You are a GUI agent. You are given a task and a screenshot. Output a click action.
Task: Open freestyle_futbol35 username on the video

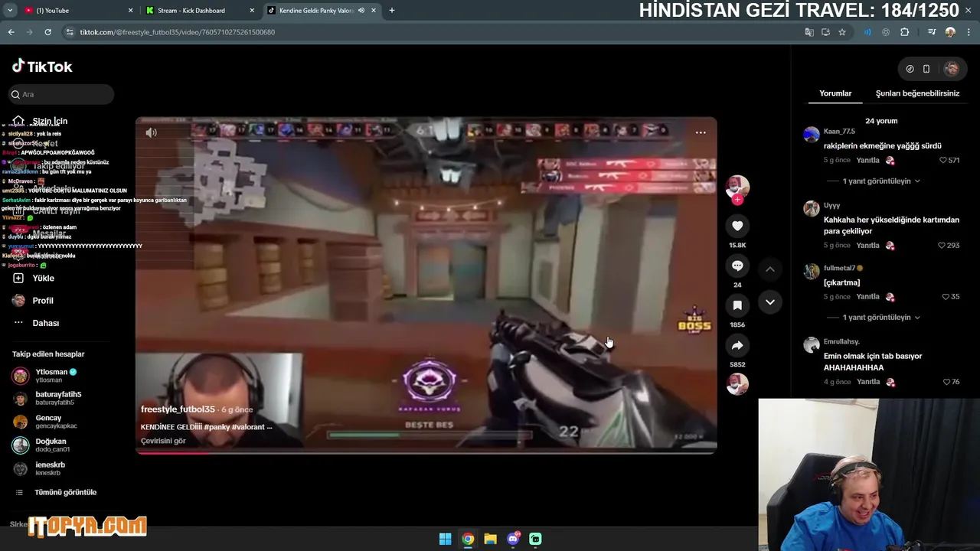(178, 409)
